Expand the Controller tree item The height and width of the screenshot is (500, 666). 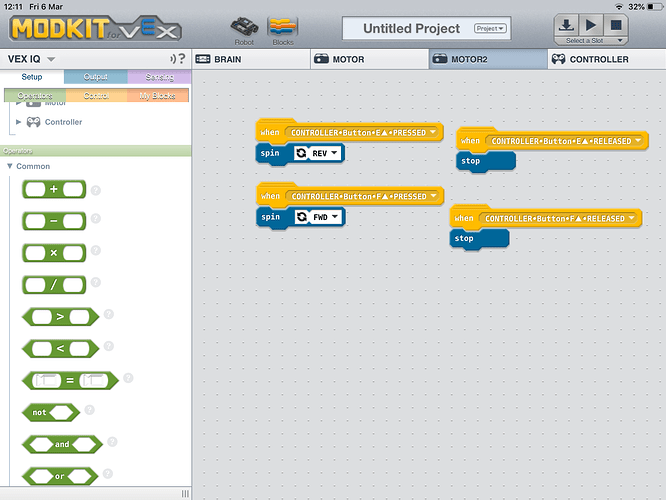tap(18, 122)
